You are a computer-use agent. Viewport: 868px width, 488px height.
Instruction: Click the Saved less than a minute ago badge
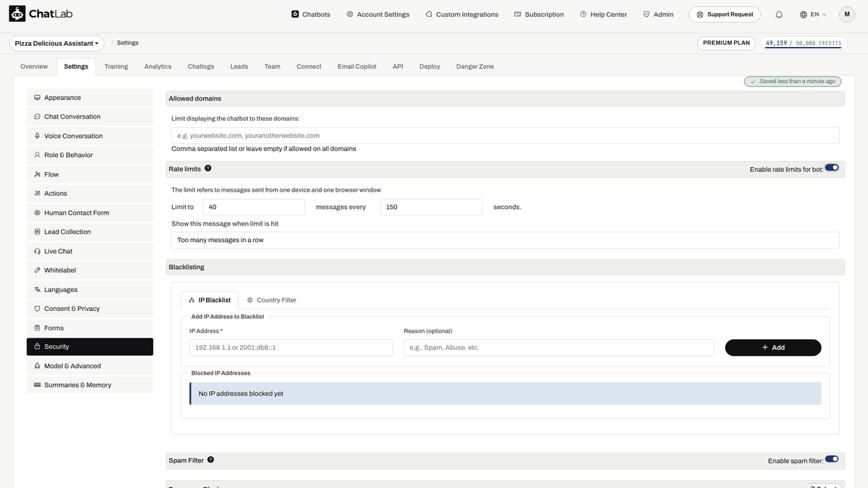point(793,82)
